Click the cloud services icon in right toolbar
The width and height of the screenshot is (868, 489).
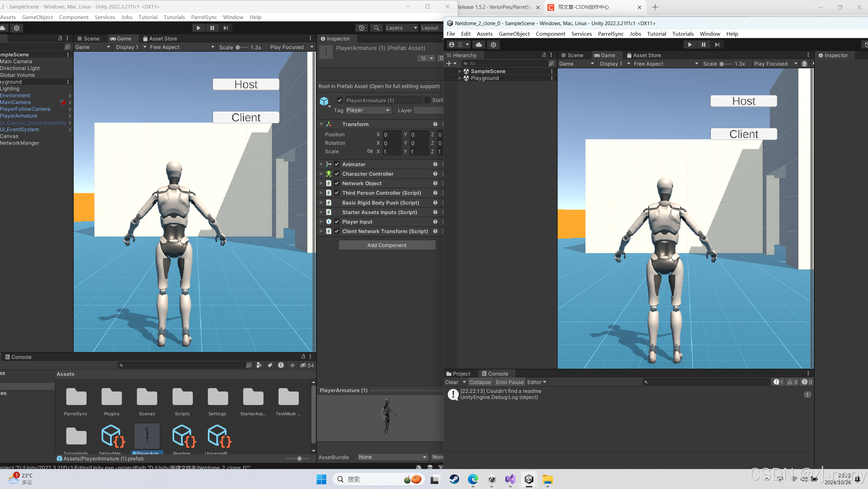[479, 45]
